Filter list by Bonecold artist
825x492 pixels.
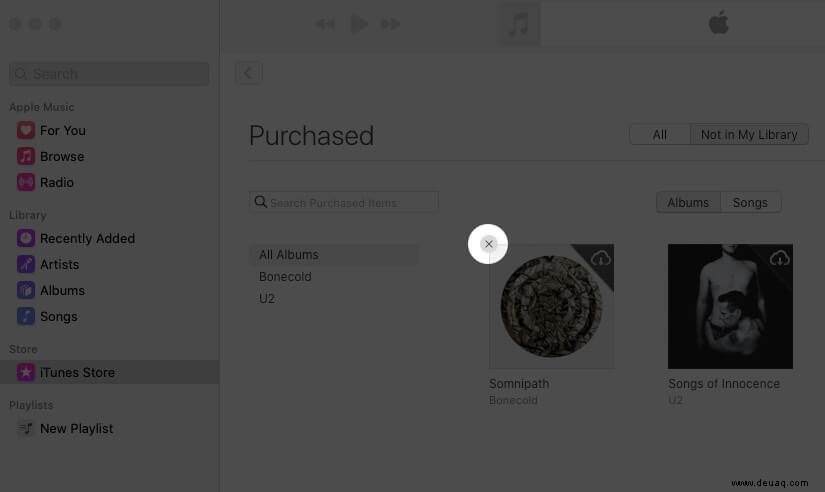click(285, 276)
